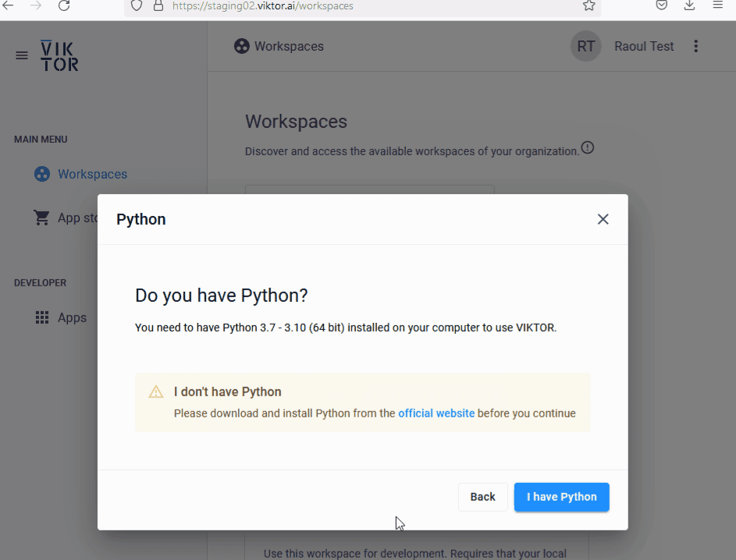Click the VIKTOR logo

click(59, 55)
